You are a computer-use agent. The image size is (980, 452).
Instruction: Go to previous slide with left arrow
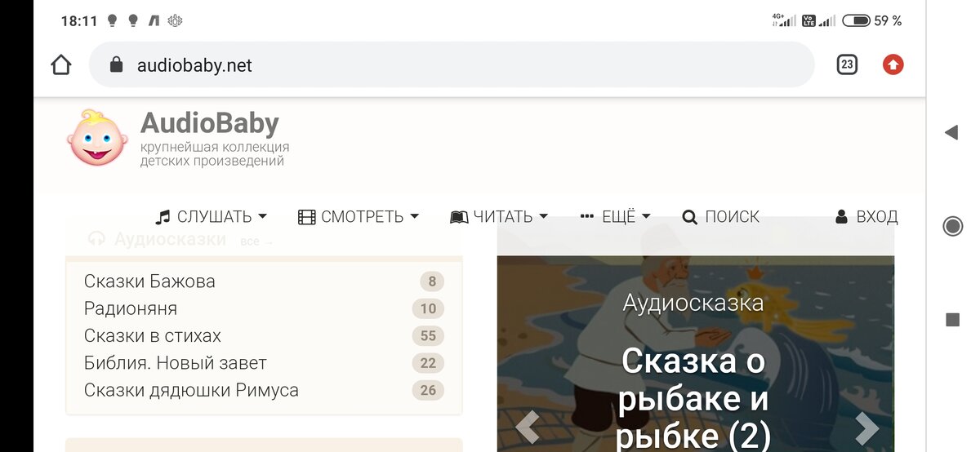(x=527, y=428)
